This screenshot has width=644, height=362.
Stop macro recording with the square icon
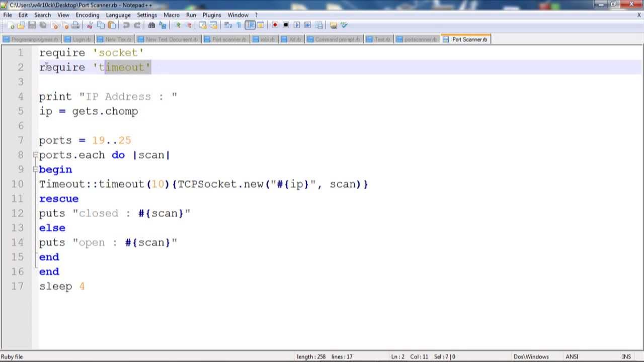point(286,25)
